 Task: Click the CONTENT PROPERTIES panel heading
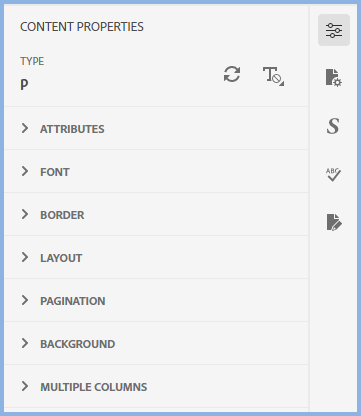click(x=82, y=27)
